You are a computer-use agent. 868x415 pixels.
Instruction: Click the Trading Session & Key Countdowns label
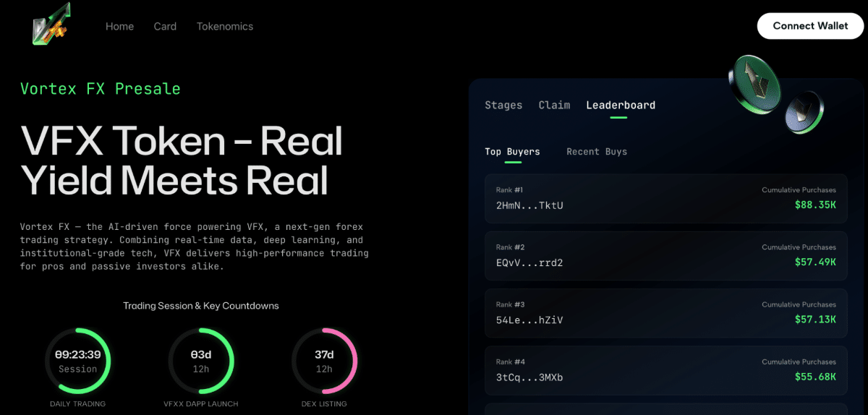point(201,306)
